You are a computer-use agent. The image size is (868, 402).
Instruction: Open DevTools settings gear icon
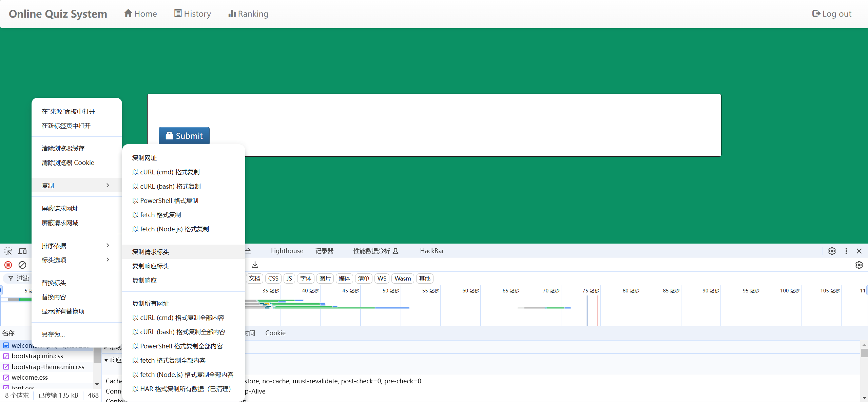pyautogui.click(x=832, y=251)
